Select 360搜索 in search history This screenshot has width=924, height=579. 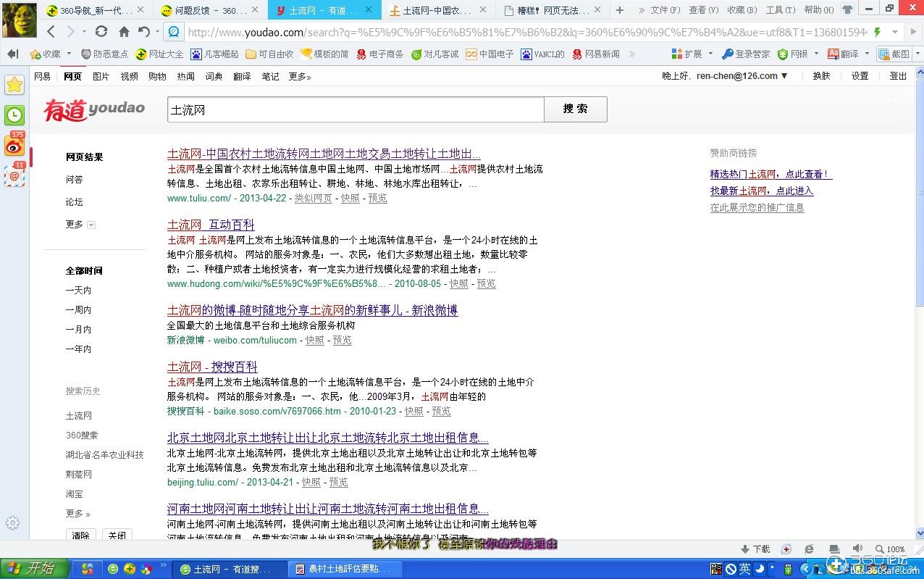click(82, 435)
